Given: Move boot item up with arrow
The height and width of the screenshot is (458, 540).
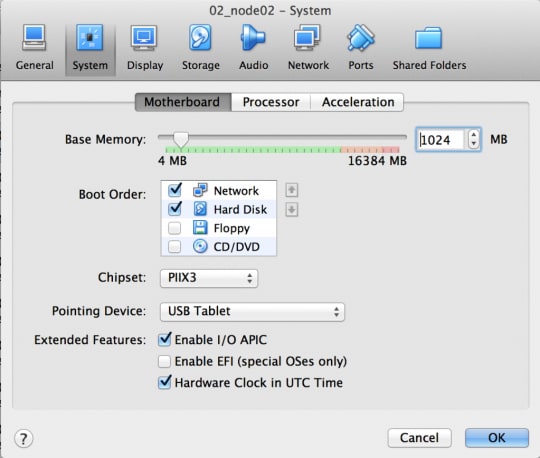Looking at the screenshot, I should pos(292,190).
